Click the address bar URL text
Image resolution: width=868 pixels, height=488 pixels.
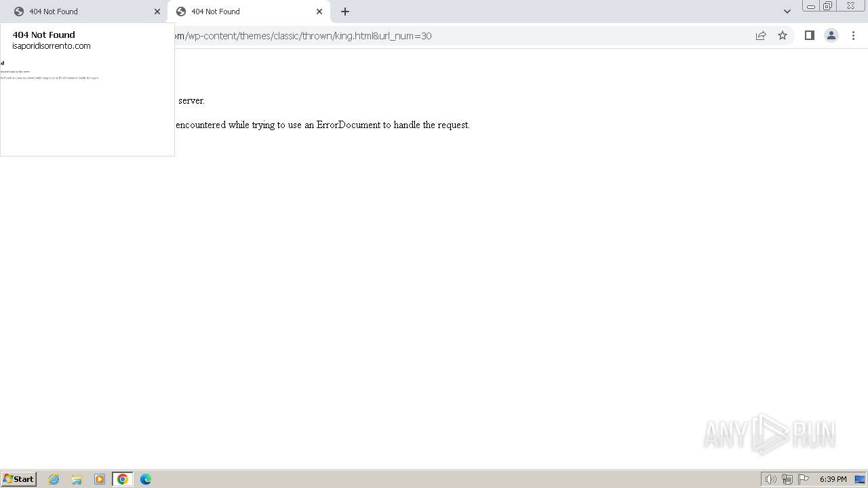tap(303, 36)
